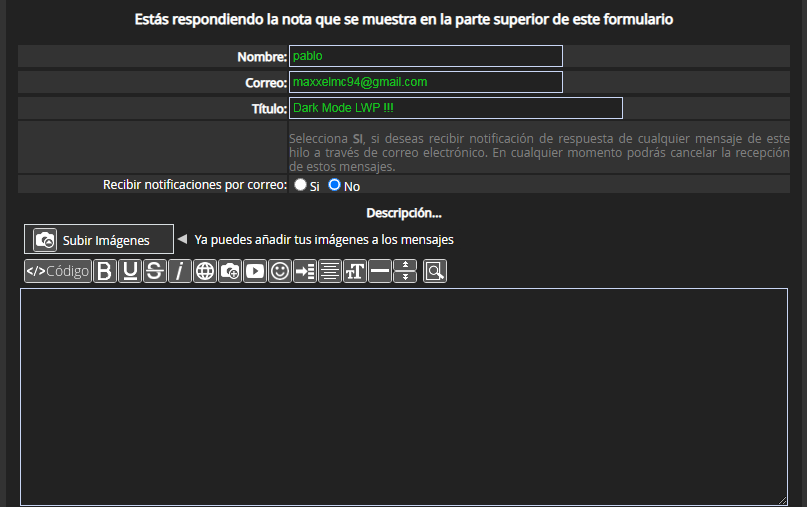Focus the Nombre input field
This screenshot has width=807, height=507.
[x=426, y=56]
